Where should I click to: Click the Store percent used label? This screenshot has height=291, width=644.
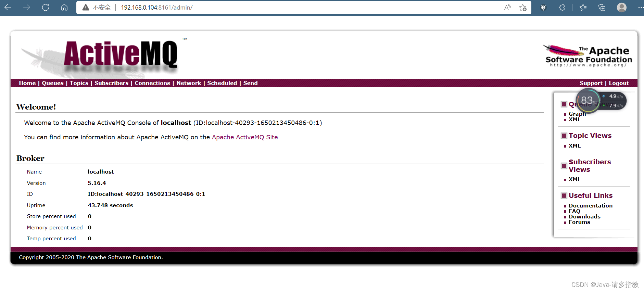(51, 216)
